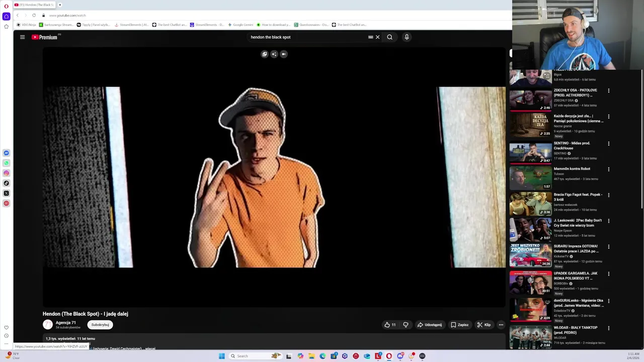
Task: Create a clip with the Klip button
Action: coord(484,325)
